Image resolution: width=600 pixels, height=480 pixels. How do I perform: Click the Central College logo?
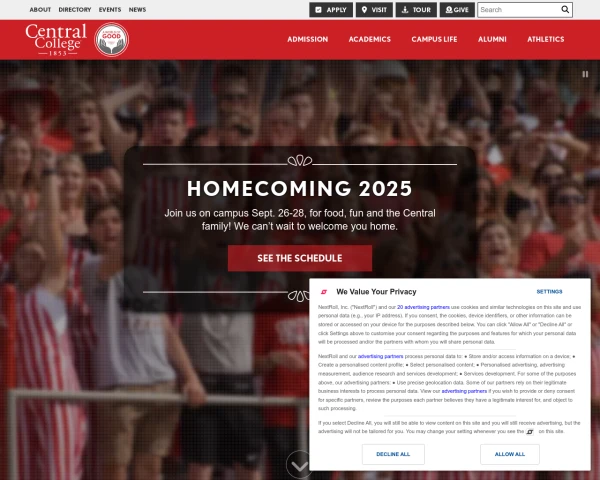coord(56,39)
